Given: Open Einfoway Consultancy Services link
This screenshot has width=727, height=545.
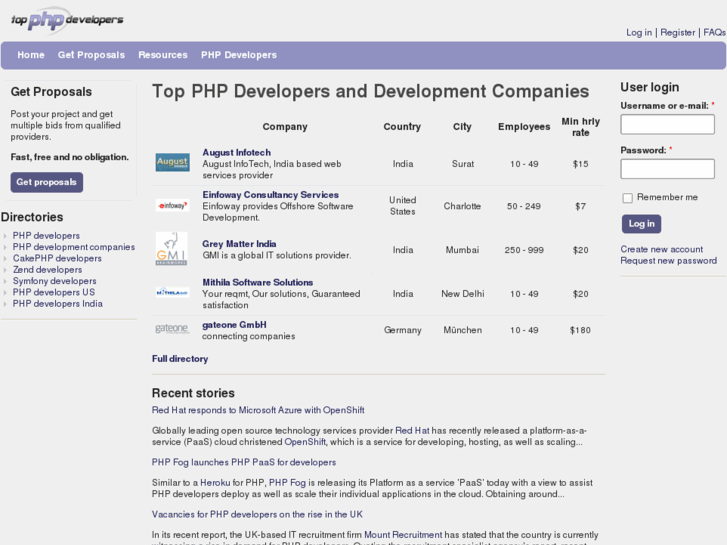Looking at the screenshot, I should pos(270,195).
